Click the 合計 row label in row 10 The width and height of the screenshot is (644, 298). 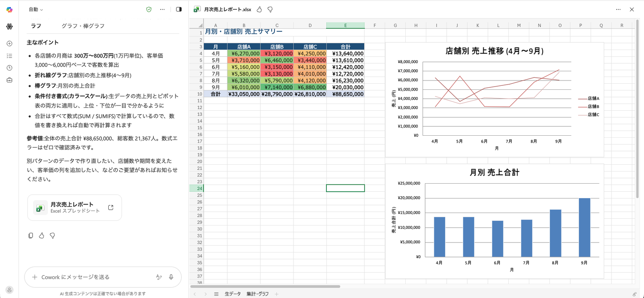(216, 94)
